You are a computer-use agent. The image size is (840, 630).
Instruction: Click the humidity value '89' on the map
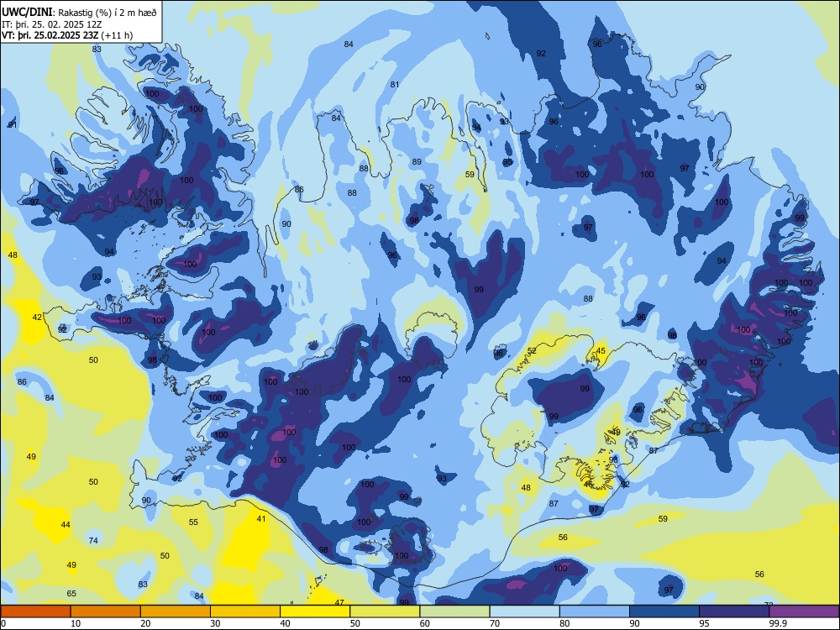[x=417, y=161]
